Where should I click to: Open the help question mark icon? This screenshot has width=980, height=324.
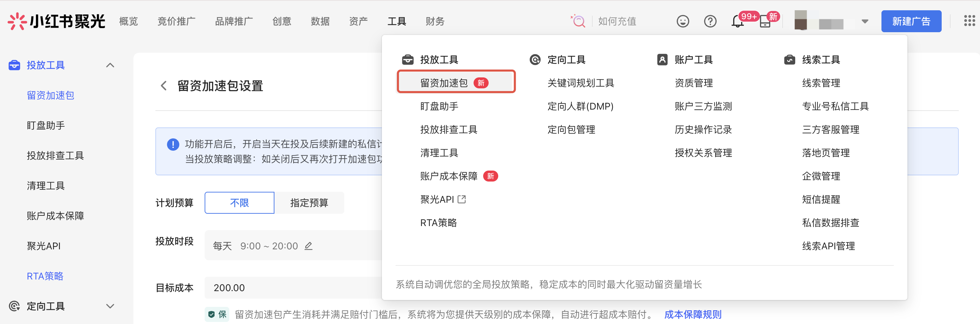tap(710, 21)
